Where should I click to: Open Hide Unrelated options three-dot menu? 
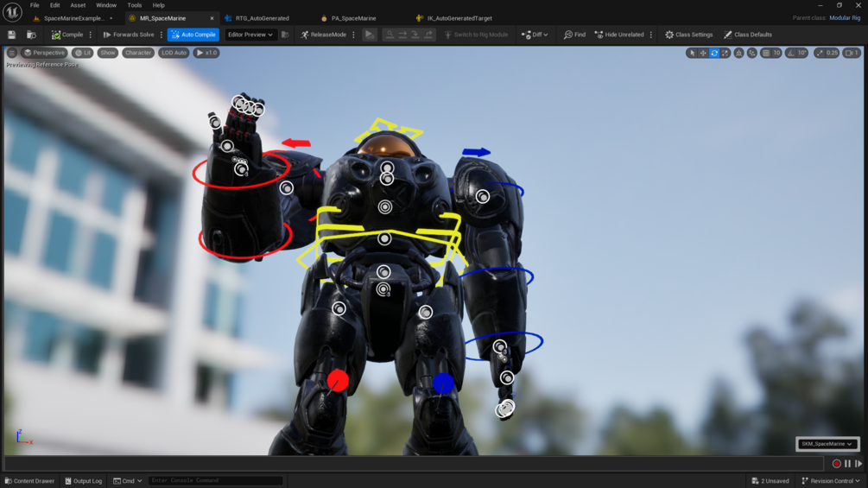(651, 35)
